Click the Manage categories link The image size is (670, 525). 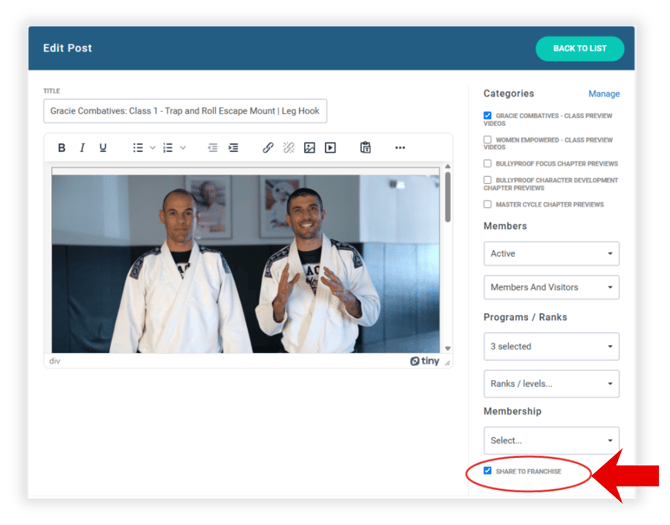603,94
